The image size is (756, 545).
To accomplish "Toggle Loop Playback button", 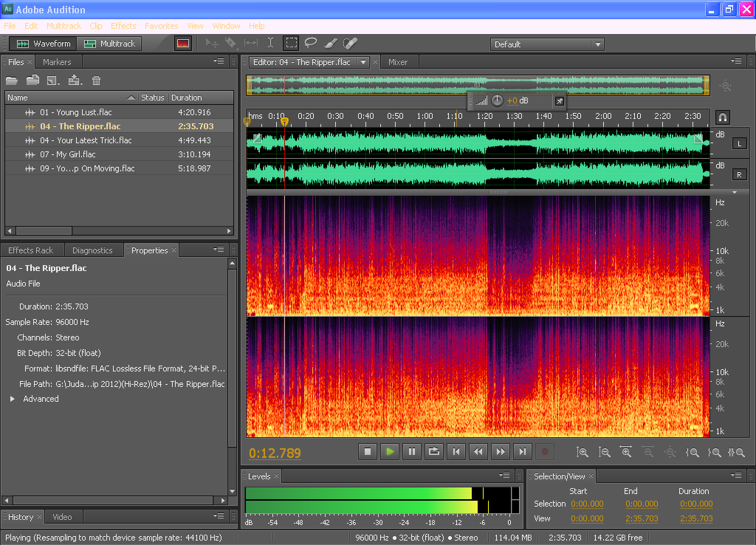I will coord(434,452).
